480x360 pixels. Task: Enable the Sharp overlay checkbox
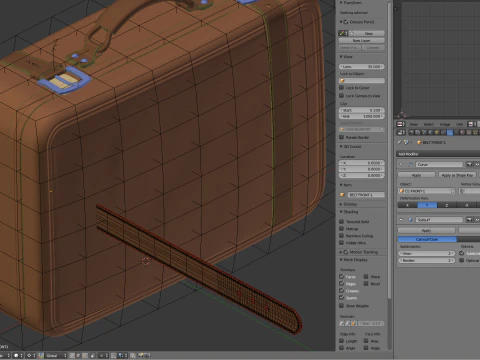[x=366, y=276]
